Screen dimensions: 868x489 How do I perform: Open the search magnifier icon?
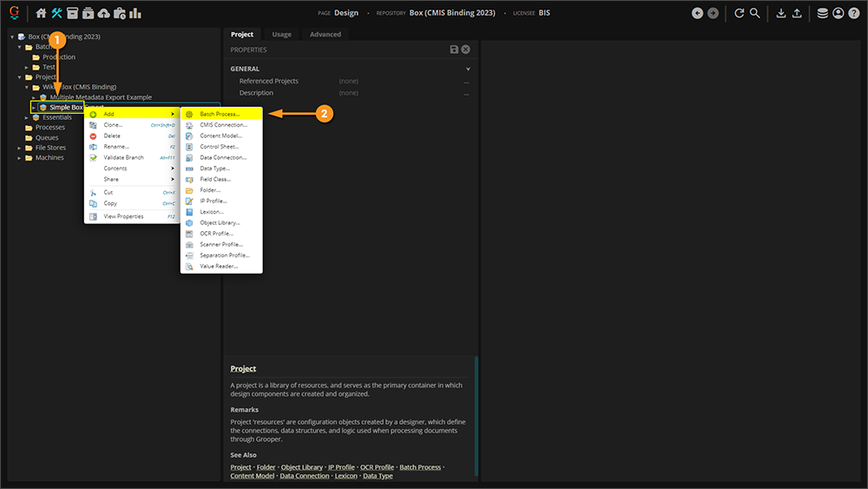coord(755,13)
